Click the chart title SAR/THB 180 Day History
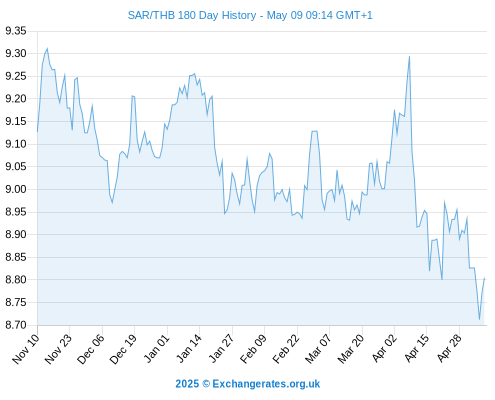This screenshot has height=400, width=495. click(192, 15)
